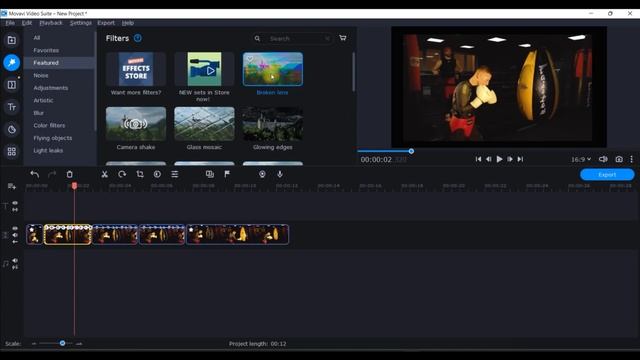Delete selected clip with trash icon

[x=69, y=174]
